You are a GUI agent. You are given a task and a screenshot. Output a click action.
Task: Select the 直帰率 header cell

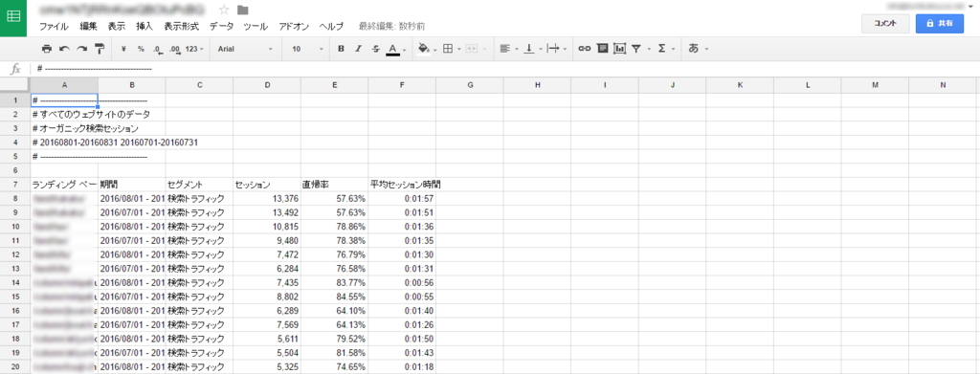[334, 185]
